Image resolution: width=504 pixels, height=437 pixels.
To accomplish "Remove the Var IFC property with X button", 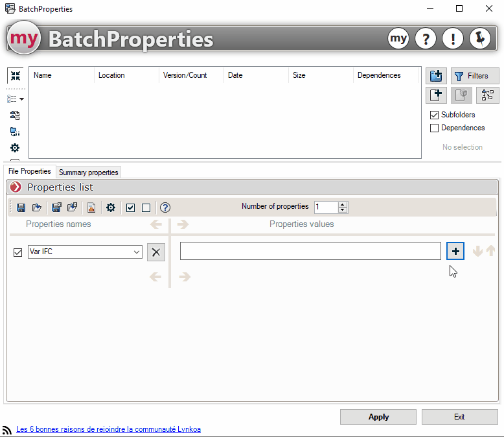I will tap(156, 252).
